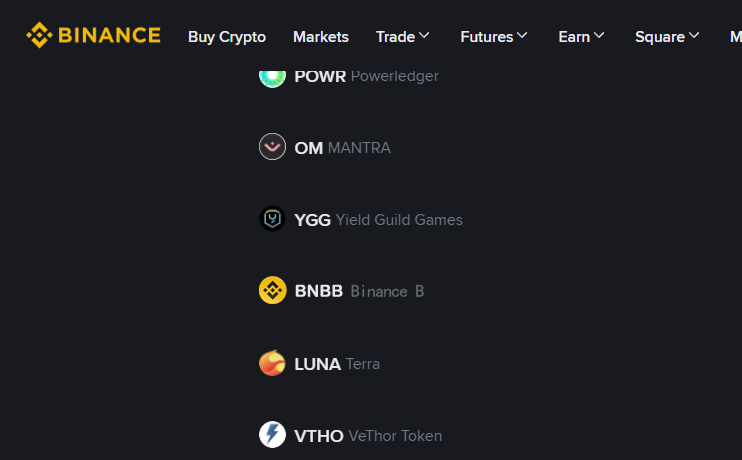Click the BNBB Binance coin icon
This screenshot has height=460, width=742.
pyautogui.click(x=272, y=291)
